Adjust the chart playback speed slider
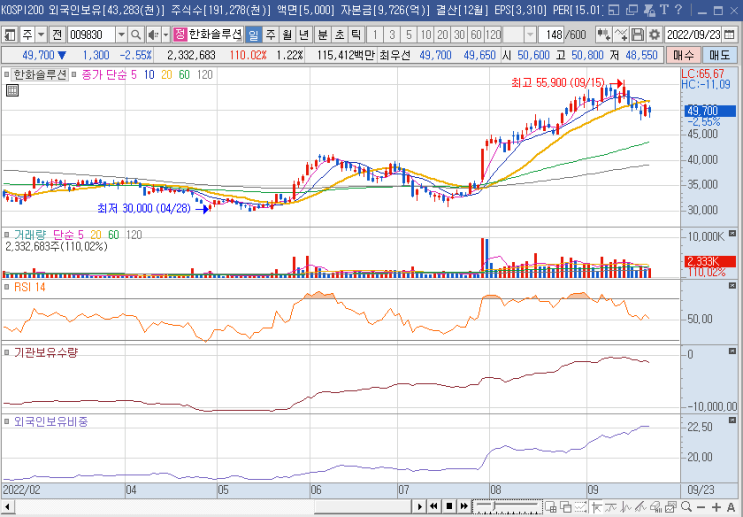The height and width of the screenshot is (517, 743). point(492,506)
